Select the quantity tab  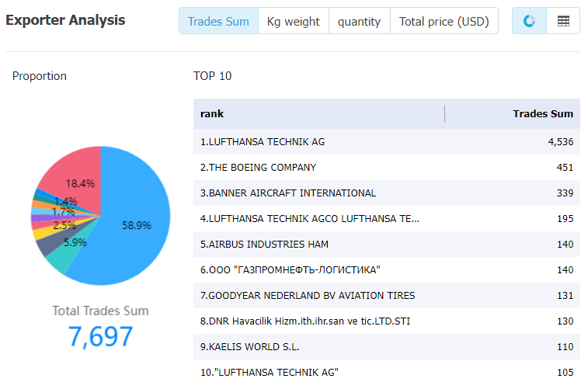360,21
